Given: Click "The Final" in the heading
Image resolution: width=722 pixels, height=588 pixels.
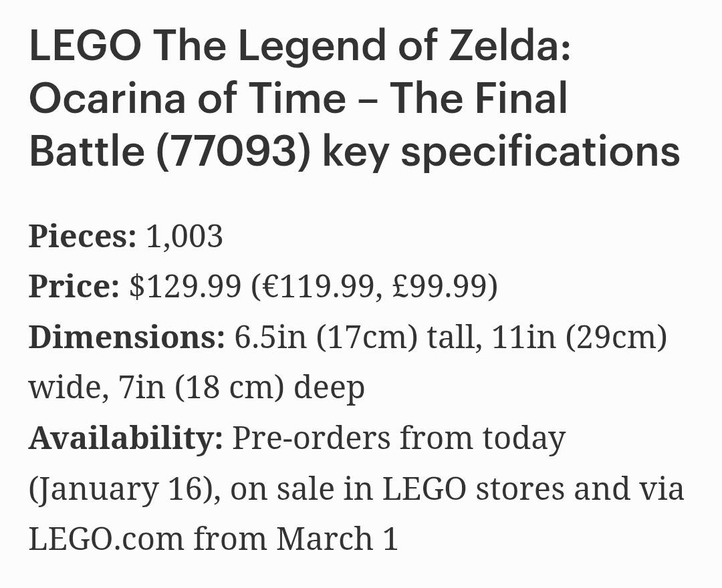Looking at the screenshot, I should click(x=479, y=98).
